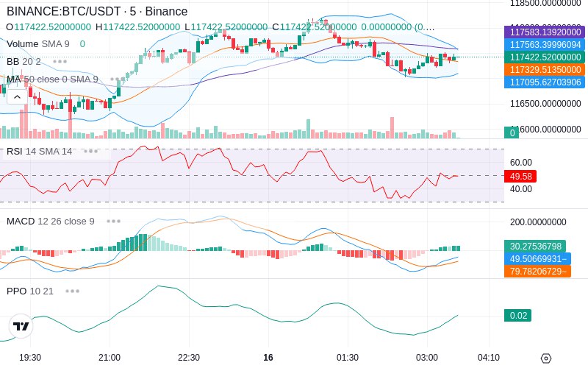Select the BINANCE:BTC/USDT symbol title
Screen dimensions: 588x368
97,11
